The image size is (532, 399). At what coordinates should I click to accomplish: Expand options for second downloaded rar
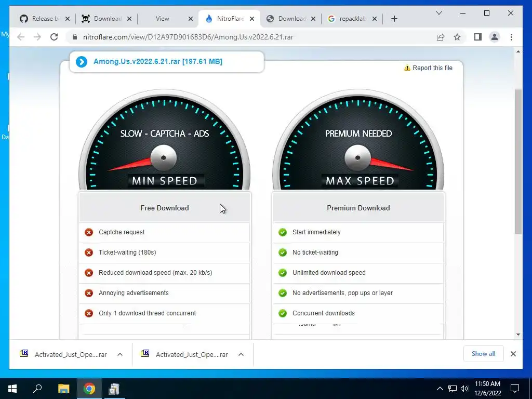pos(241,354)
